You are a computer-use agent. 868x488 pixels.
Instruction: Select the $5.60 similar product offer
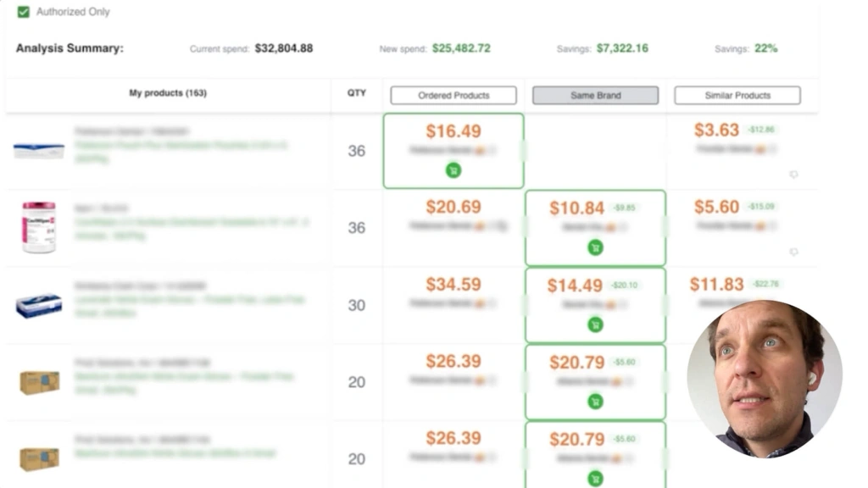tap(716, 207)
